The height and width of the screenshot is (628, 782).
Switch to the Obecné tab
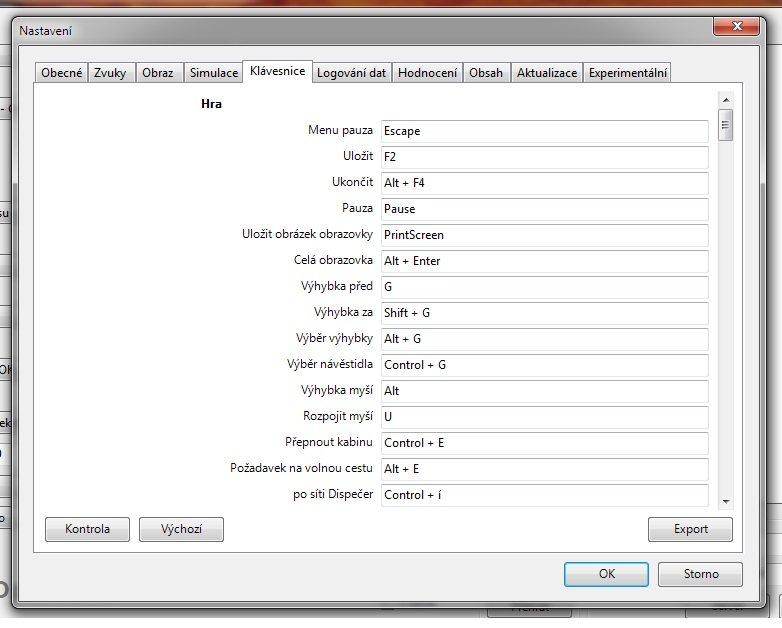tap(62, 73)
